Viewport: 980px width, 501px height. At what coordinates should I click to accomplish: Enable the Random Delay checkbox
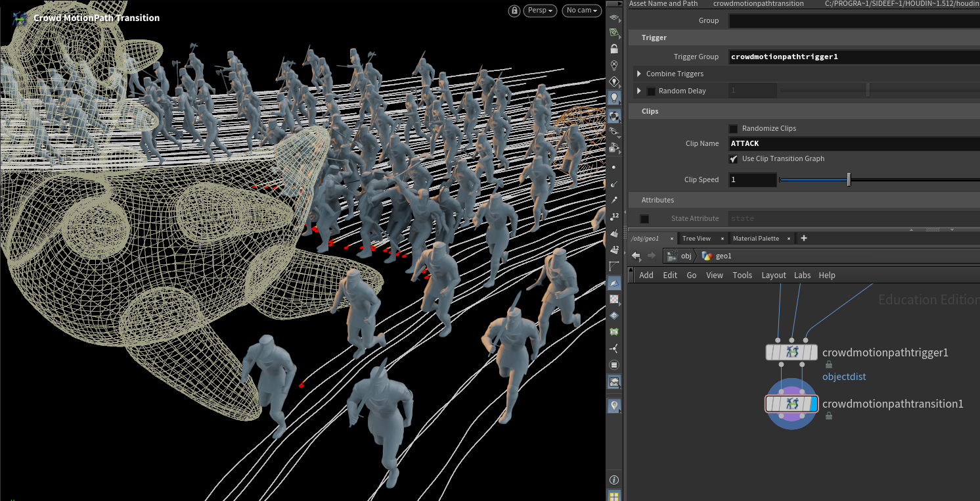click(651, 91)
